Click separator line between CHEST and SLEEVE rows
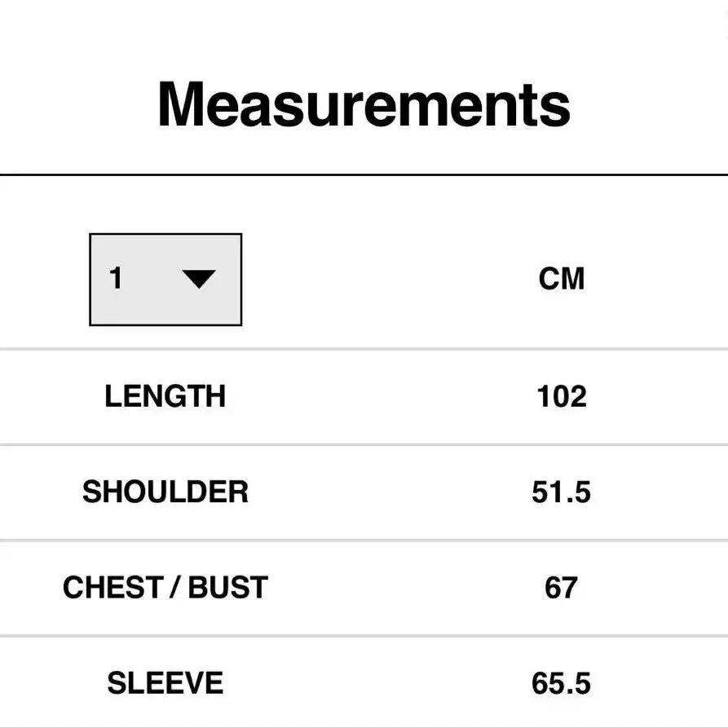This screenshot has width=728, height=728. tap(364, 635)
